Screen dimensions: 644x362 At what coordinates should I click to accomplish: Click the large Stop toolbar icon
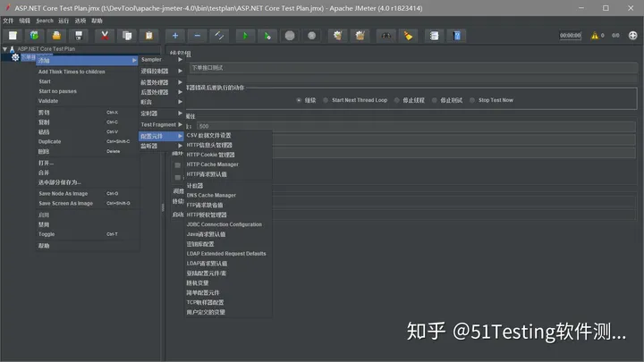coord(290,36)
